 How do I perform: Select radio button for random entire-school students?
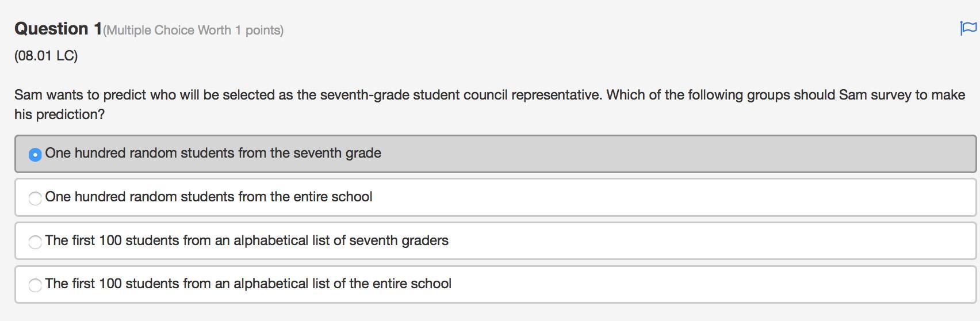tap(35, 198)
